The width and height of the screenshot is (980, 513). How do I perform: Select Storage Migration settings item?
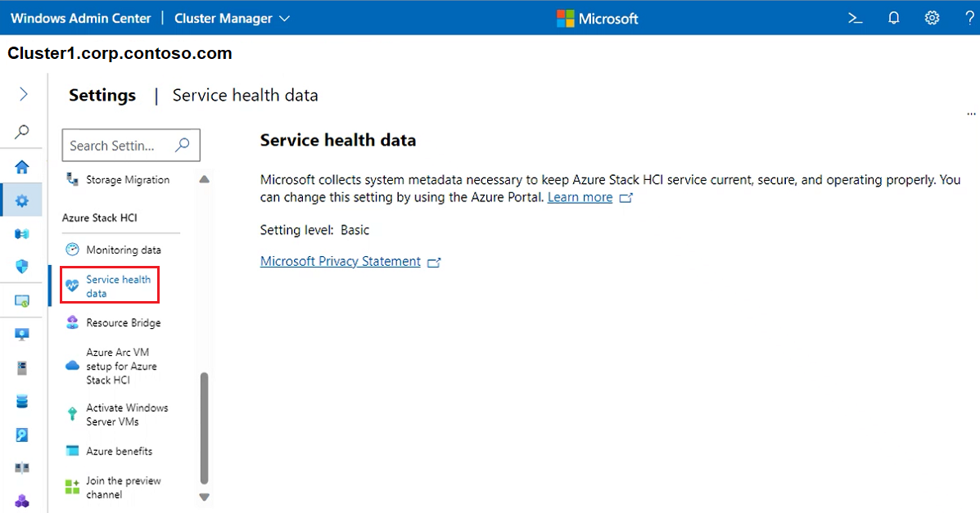coord(118,180)
